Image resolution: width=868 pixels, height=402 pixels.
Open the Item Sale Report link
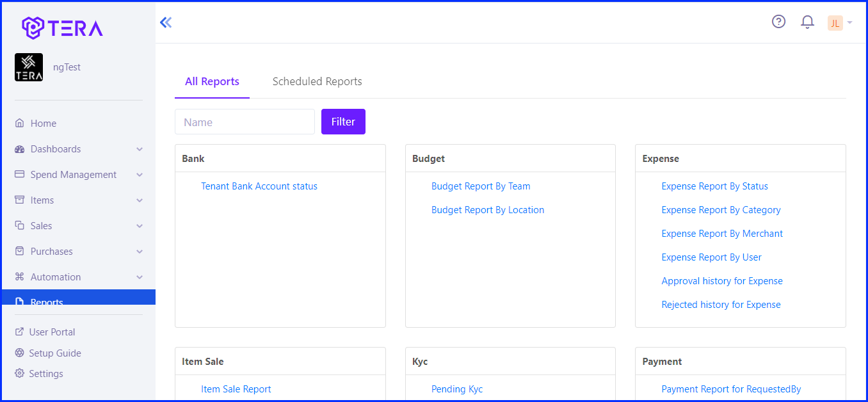point(236,389)
